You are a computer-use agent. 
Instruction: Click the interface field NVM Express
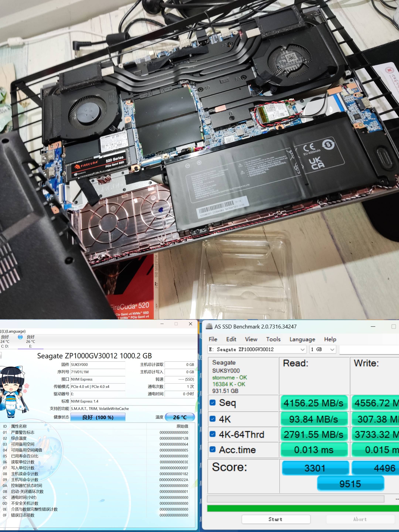point(98,379)
